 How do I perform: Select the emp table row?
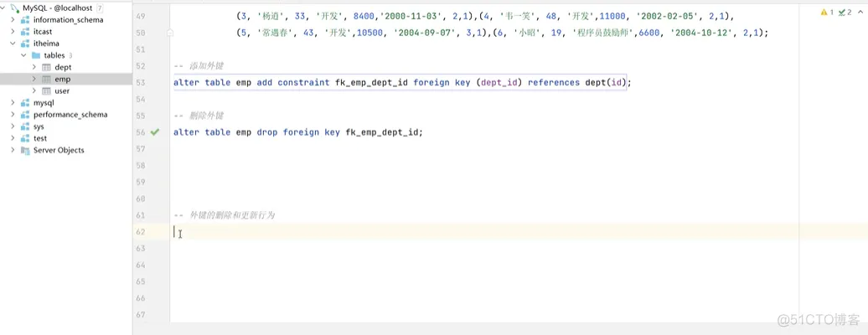(x=66, y=80)
